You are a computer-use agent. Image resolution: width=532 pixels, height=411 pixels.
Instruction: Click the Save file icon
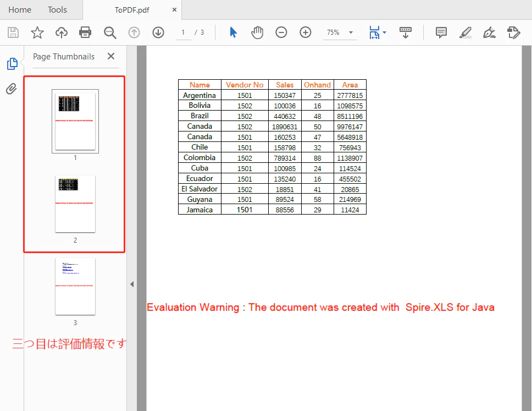tap(13, 32)
